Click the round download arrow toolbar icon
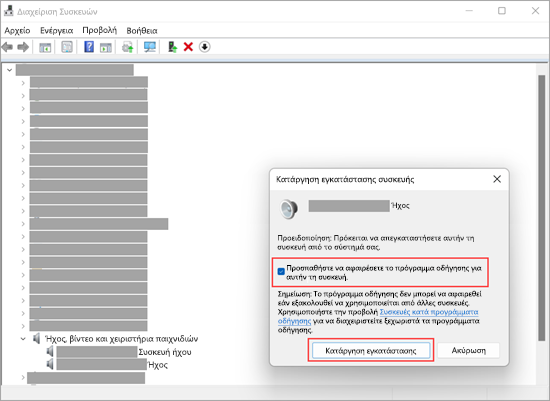The image size is (550, 401). coord(204,47)
